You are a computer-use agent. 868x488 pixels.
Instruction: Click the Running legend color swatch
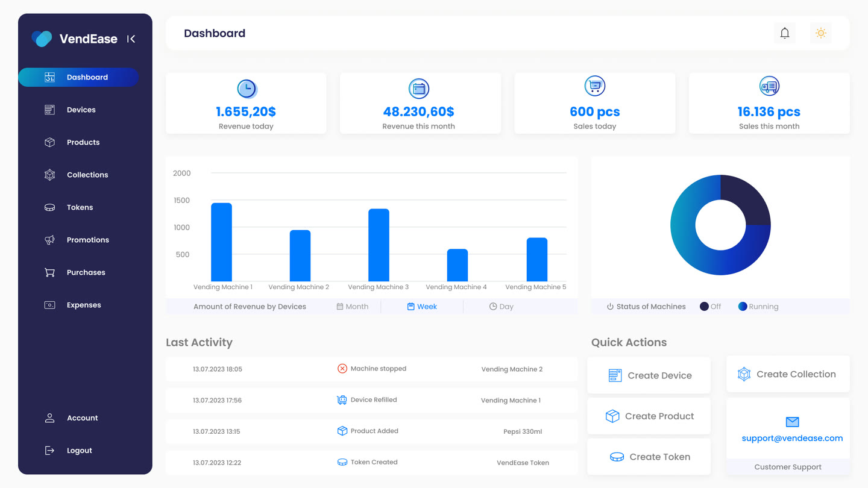click(x=743, y=307)
